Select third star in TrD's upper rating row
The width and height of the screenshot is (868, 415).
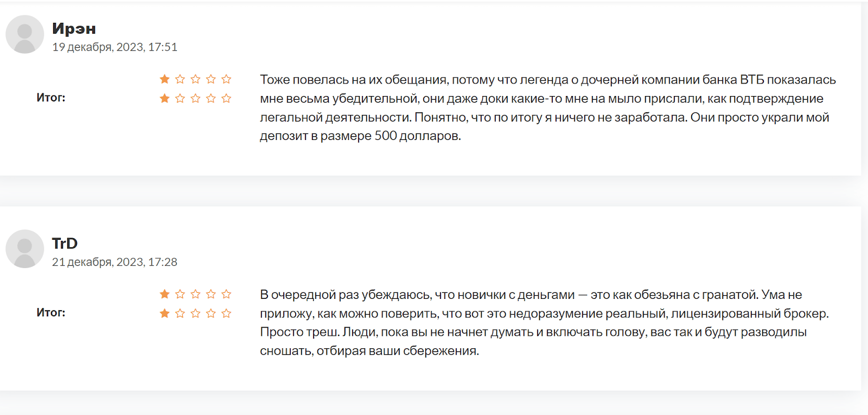pyautogui.click(x=195, y=294)
